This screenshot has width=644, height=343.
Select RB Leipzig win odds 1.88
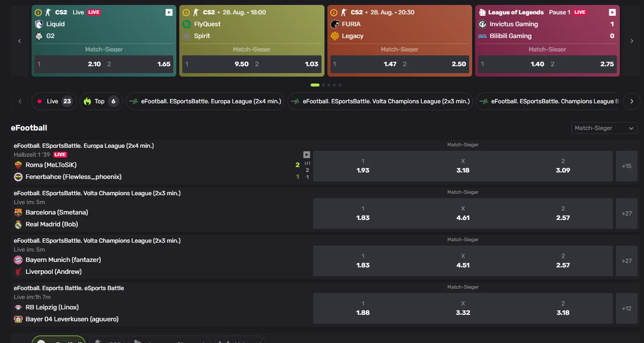[363, 308]
